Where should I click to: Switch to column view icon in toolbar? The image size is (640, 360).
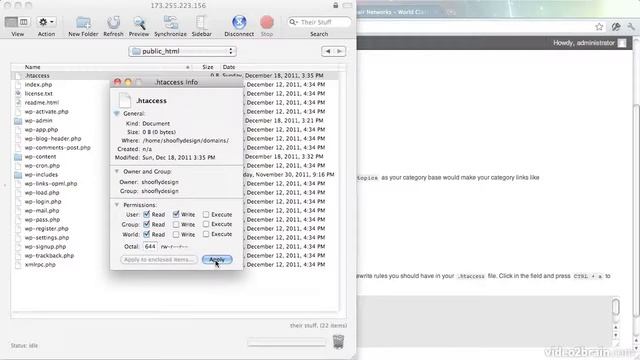coord(24,22)
